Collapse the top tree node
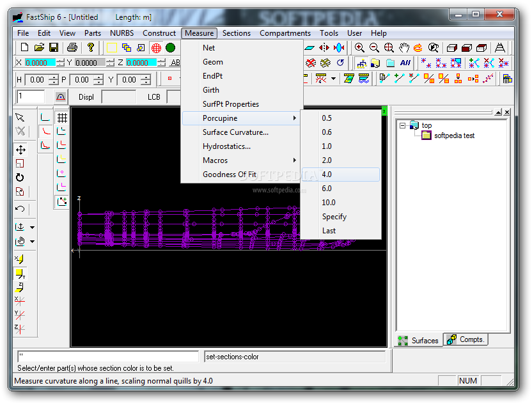Image resolution: width=532 pixels, height=404 pixels. (x=402, y=125)
